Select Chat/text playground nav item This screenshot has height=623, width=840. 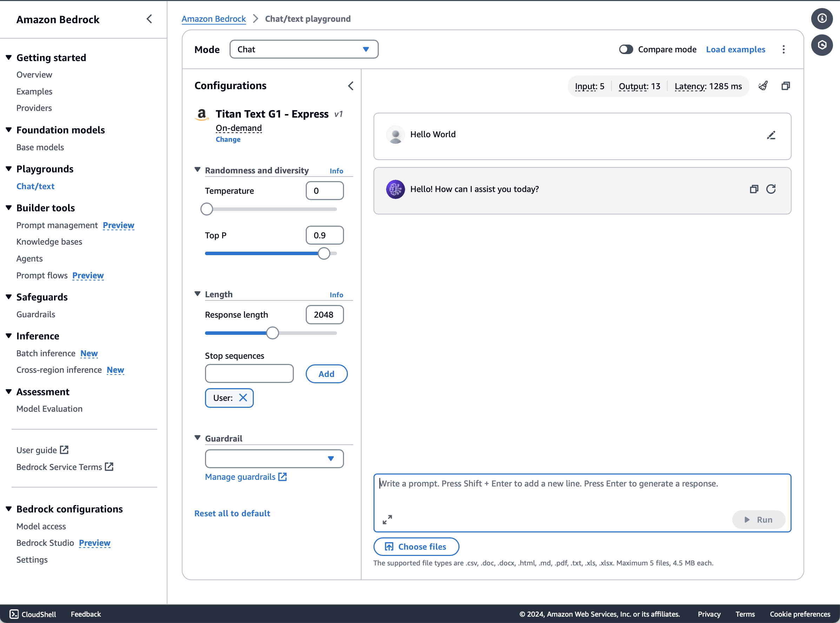(35, 186)
